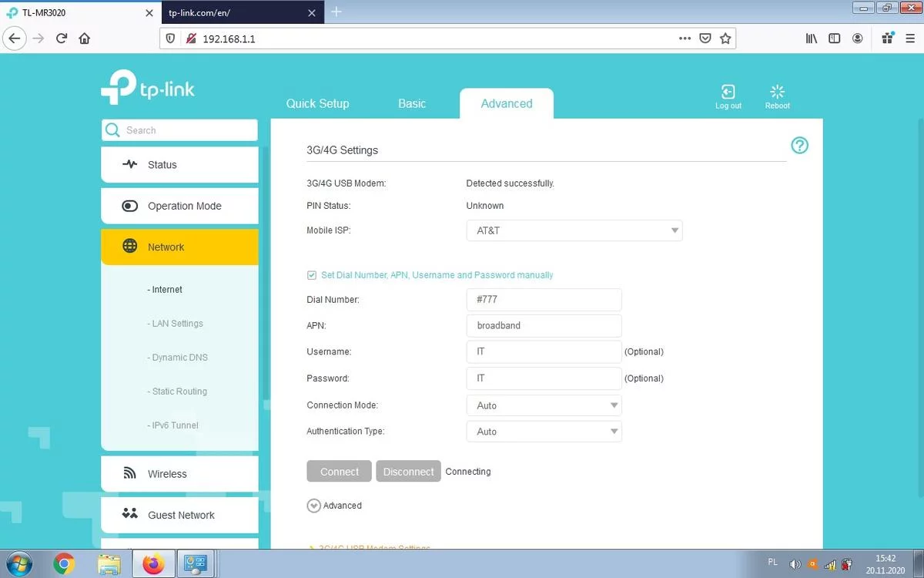Open a new browser tab with plus

click(x=336, y=12)
